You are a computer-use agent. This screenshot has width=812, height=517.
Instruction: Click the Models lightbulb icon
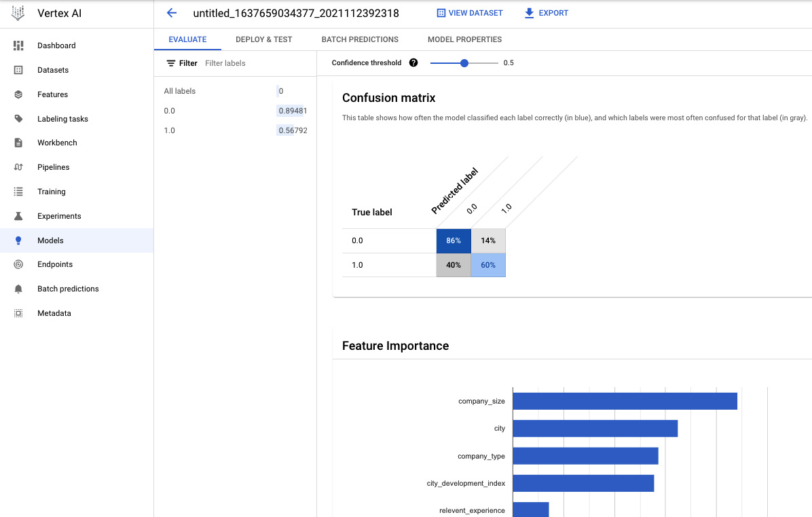click(x=18, y=240)
